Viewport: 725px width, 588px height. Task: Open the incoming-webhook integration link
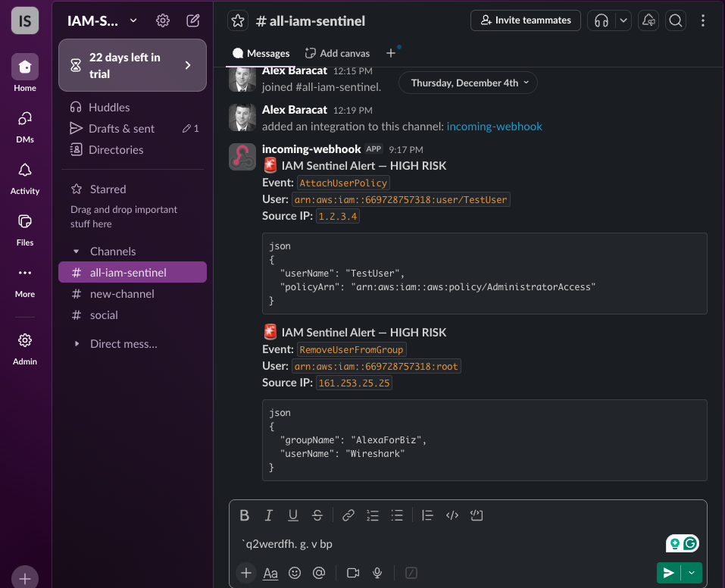[494, 127]
